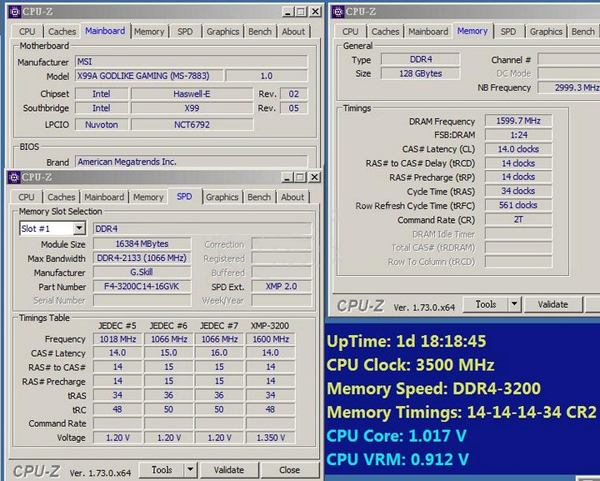Click JEDEC #6 CAS latency 15.0 cell
Viewport: 600px width, 481px height.
click(169, 353)
